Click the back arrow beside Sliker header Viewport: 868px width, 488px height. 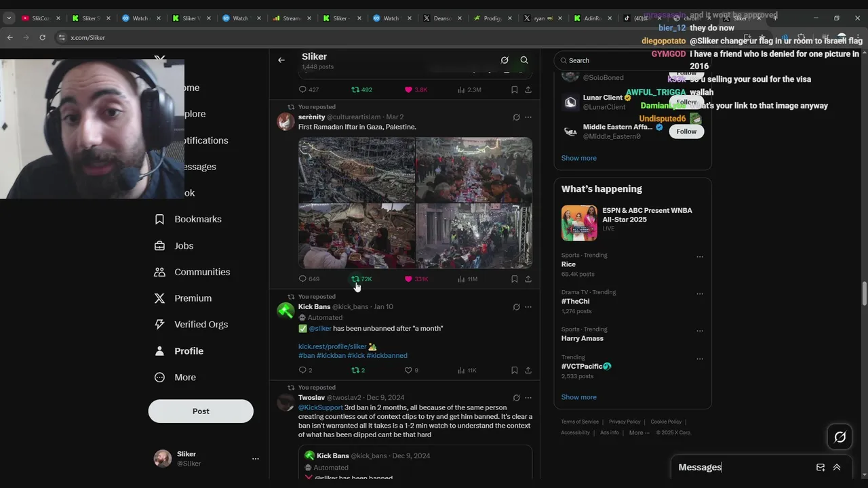281,60
